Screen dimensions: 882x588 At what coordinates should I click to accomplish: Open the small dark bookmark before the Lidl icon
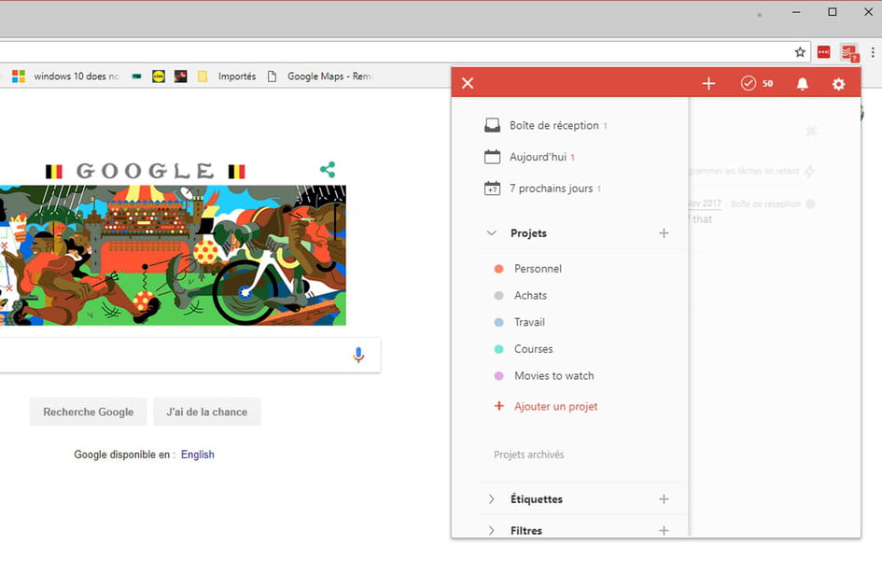[136, 76]
